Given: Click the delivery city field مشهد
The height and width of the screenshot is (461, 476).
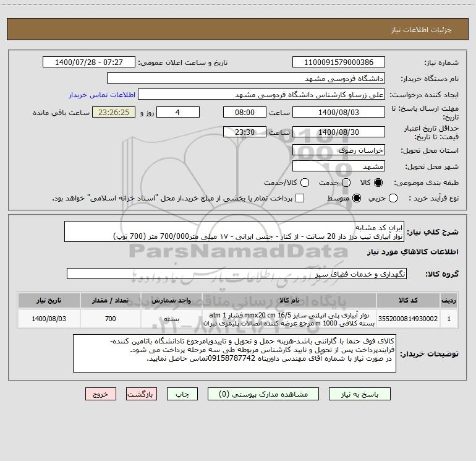Looking at the screenshot, I should point(339,166).
